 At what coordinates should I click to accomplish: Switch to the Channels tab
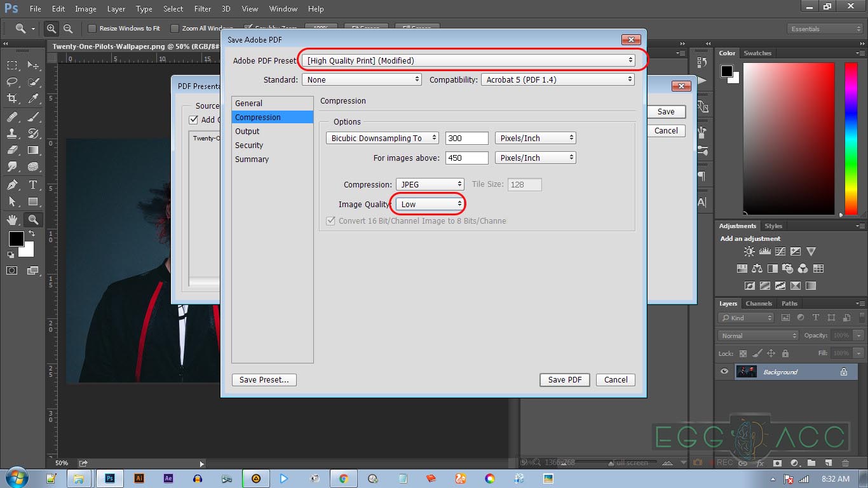click(759, 304)
